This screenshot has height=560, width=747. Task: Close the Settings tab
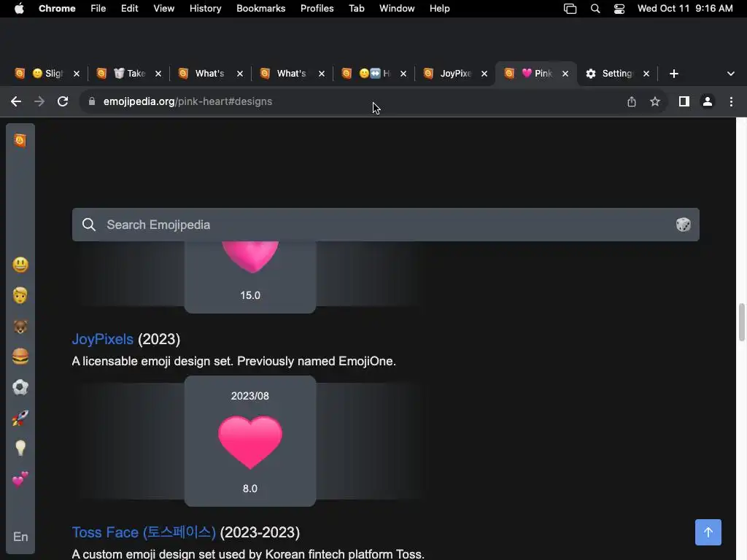(646, 74)
